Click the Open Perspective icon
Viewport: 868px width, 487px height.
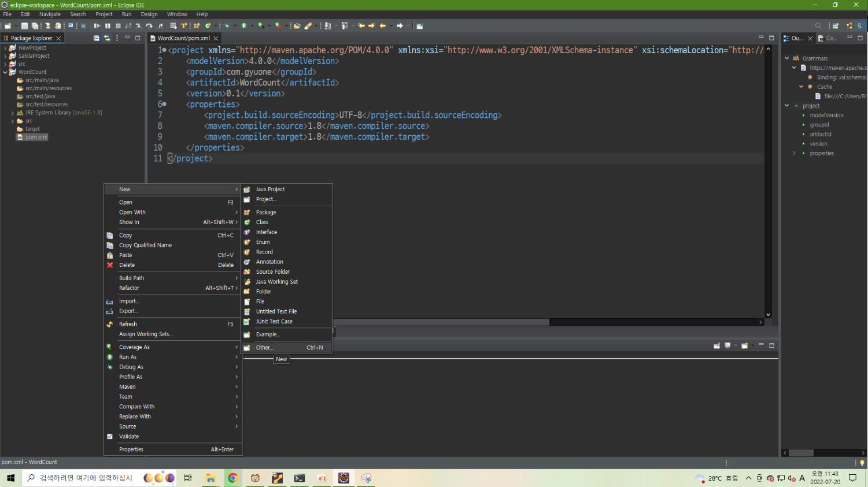pos(836,26)
